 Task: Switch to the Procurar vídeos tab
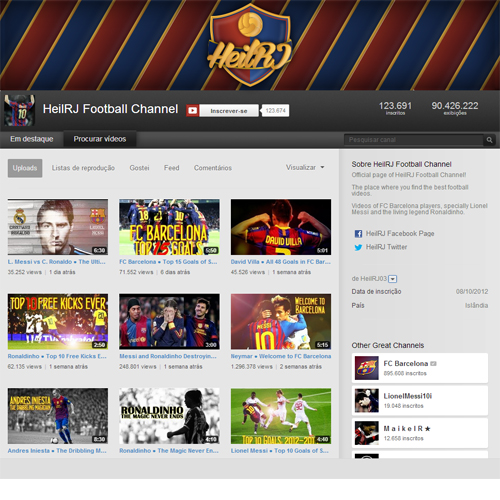pos(100,139)
